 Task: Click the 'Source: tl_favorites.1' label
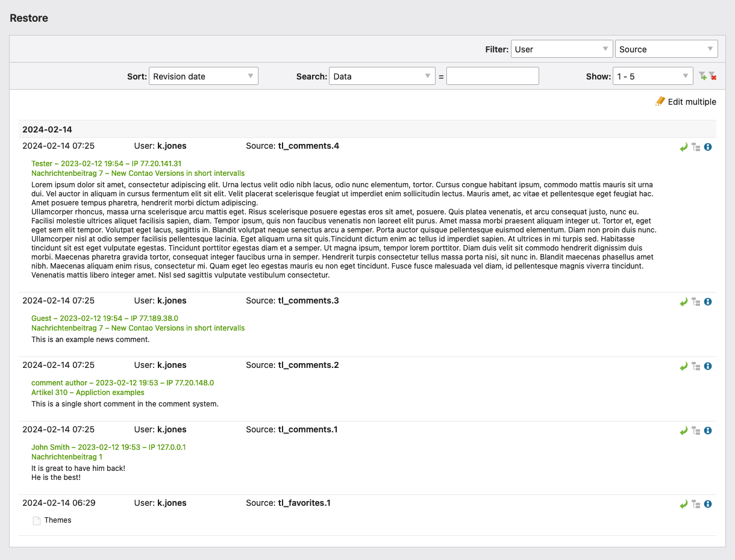click(x=288, y=503)
